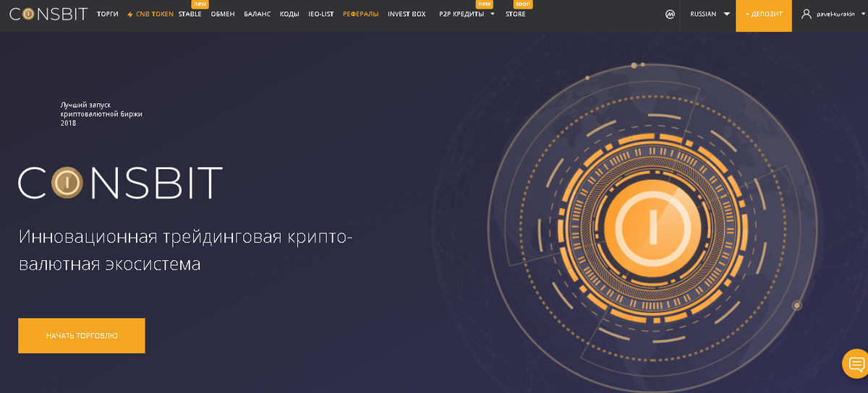This screenshot has height=393, width=868.
Task: Click the lightning bolt icon beside CNB TOKEN
Action: click(130, 14)
